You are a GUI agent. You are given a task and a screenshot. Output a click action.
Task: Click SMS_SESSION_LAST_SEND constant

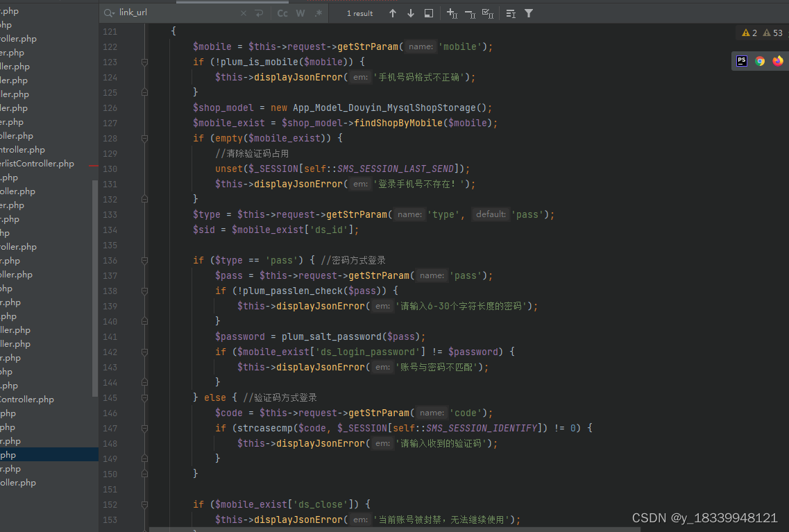tap(396, 169)
